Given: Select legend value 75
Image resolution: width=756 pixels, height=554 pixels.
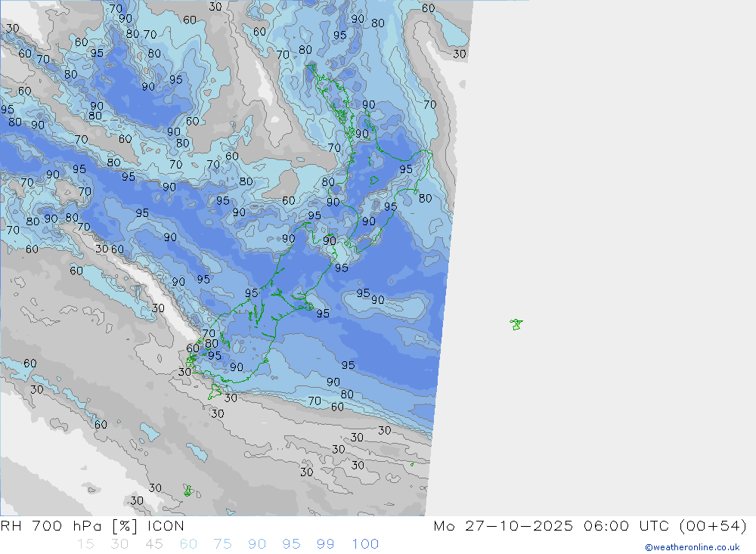Looking at the screenshot, I should coord(223,544).
